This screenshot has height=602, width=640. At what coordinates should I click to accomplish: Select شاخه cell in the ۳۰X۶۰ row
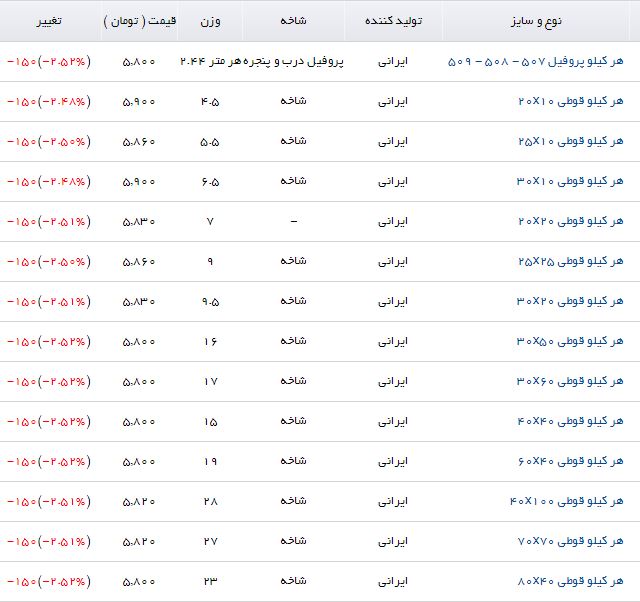click(293, 380)
